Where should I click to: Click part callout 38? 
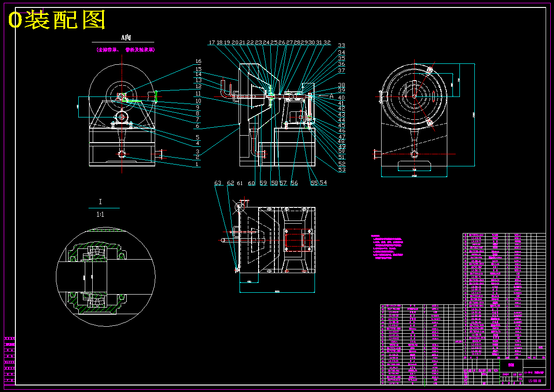click(342, 85)
